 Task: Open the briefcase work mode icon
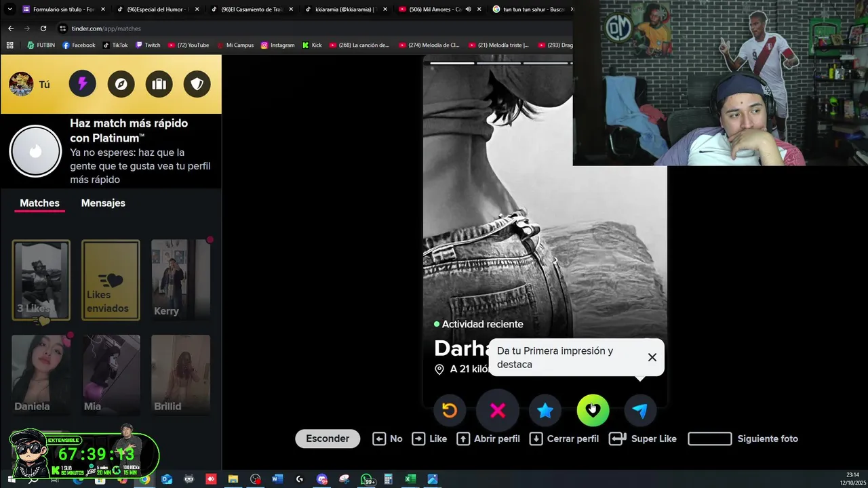tap(159, 84)
